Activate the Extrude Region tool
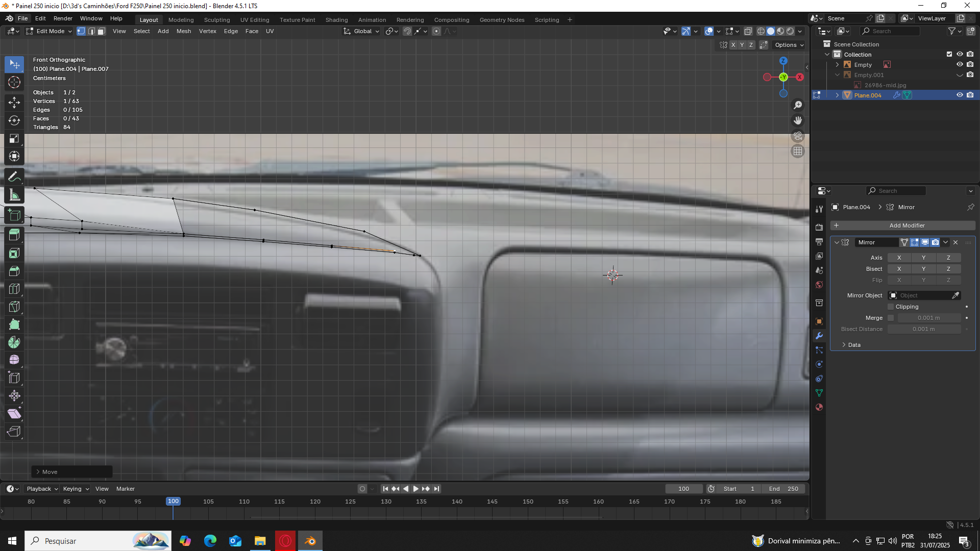Screen dimensions: 980x551 14,235
